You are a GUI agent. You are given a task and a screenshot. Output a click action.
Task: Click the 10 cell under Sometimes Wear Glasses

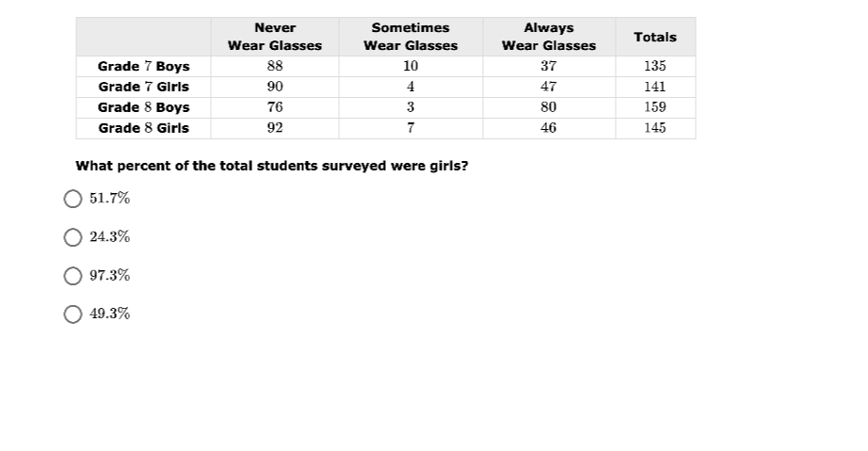[x=410, y=67]
